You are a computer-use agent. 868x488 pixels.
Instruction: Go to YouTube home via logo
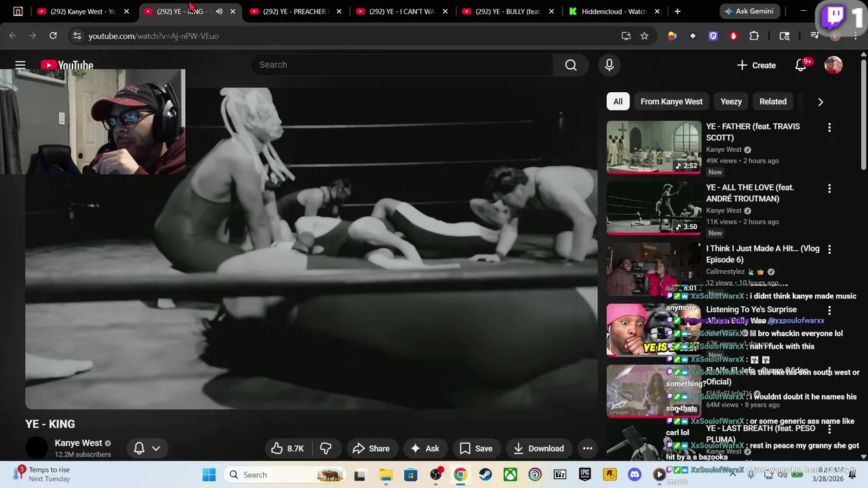click(x=67, y=65)
